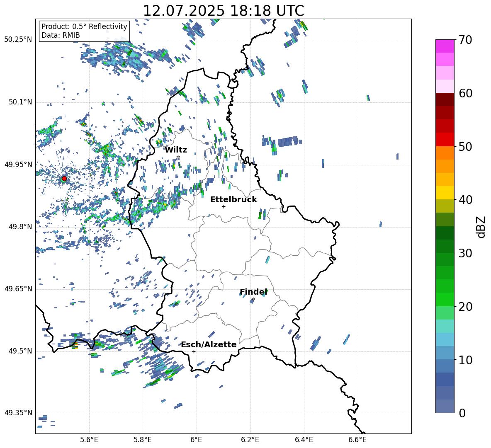Click the Wiltz city label
491x448 pixels.
(176, 150)
